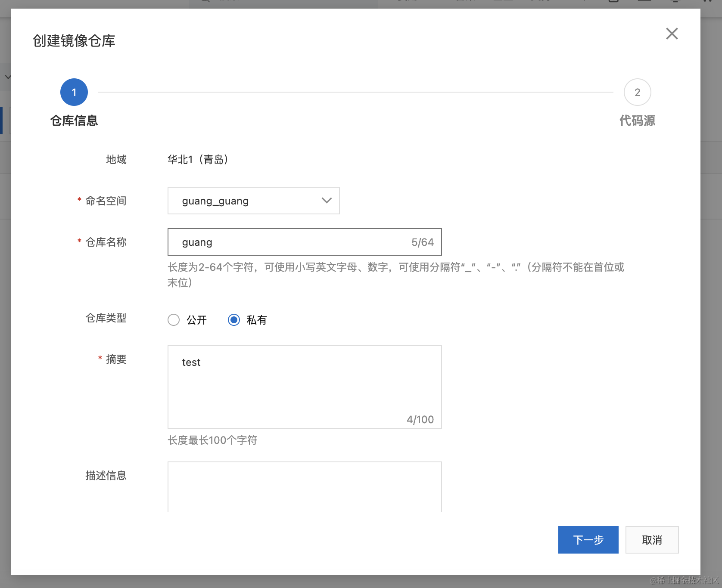Click the 5/64 character counter
The width and height of the screenshot is (722, 588).
point(422,242)
